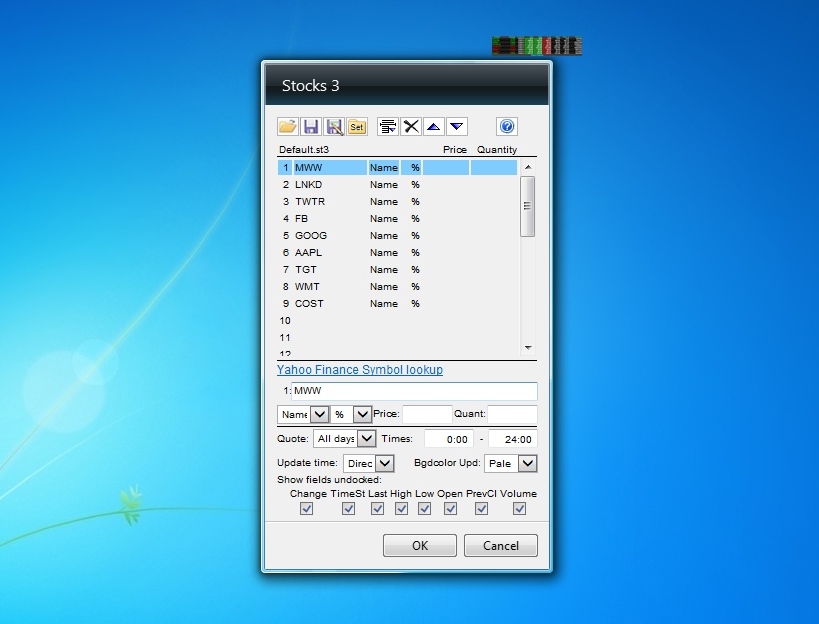
Task: Select the GOOG stock row
Action: 397,236
